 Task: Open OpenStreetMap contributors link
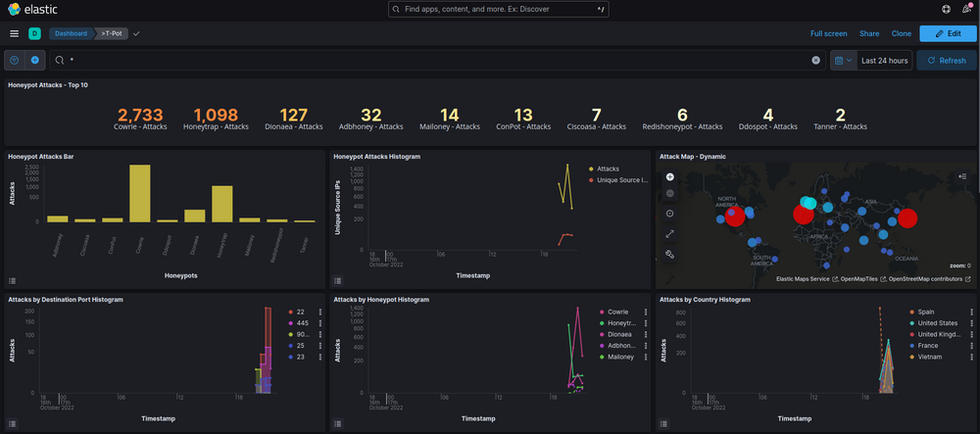(x=929, y=279)
